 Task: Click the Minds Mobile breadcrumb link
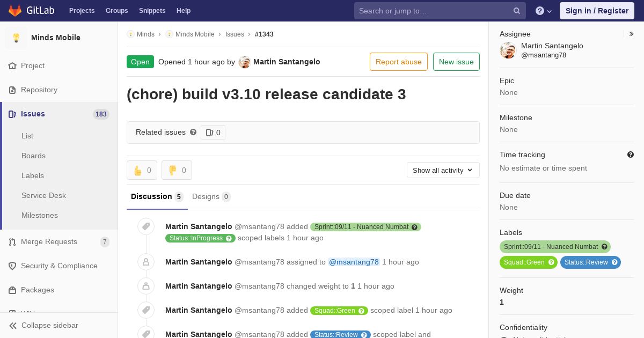195,34
